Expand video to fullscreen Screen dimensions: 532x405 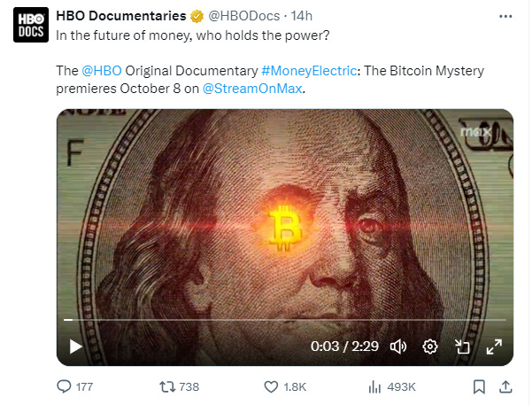coord(494,347)
